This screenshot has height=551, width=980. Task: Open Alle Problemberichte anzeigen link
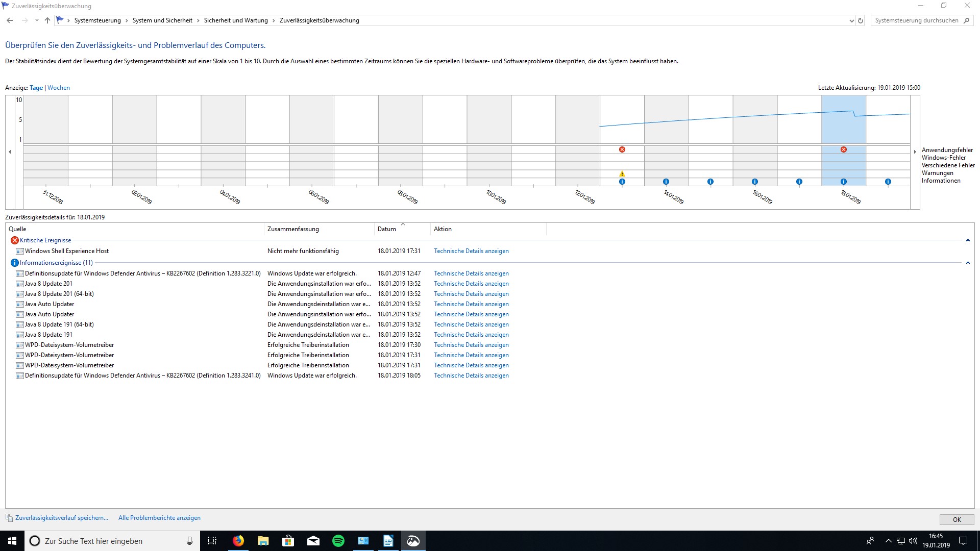(159, 518)
